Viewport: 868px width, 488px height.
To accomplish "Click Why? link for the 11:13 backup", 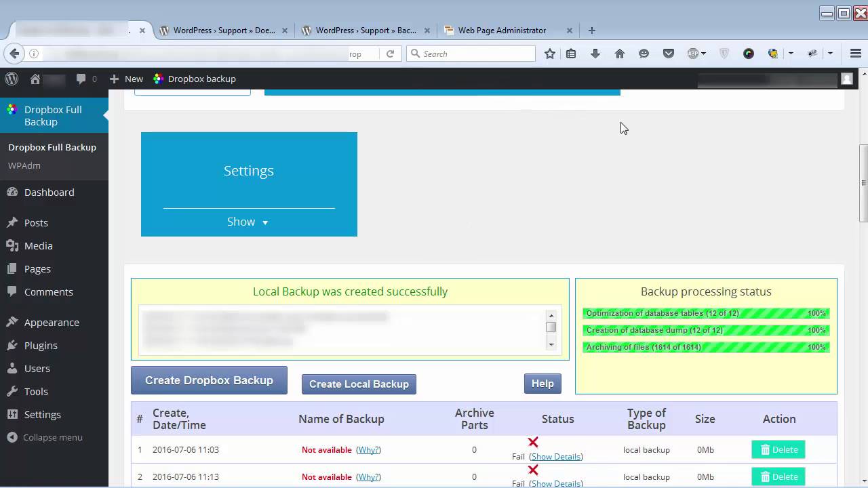I will click(x=369, y=476).
